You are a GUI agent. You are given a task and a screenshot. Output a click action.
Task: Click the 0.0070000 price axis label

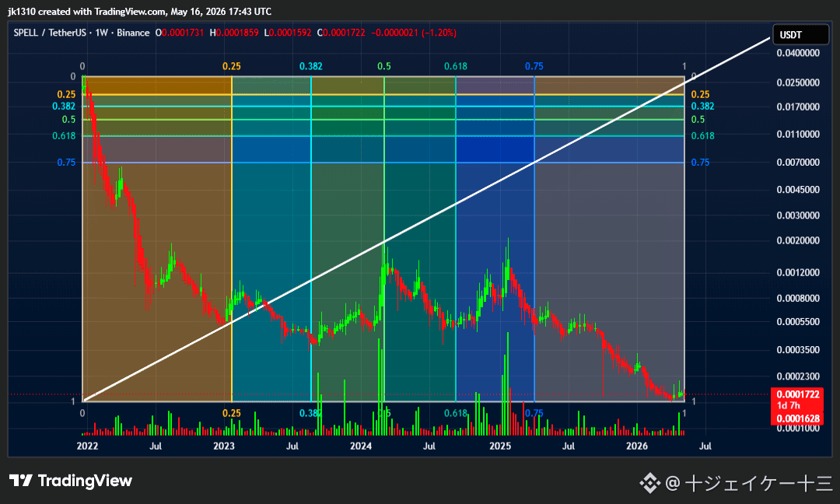tap(798, 163)
